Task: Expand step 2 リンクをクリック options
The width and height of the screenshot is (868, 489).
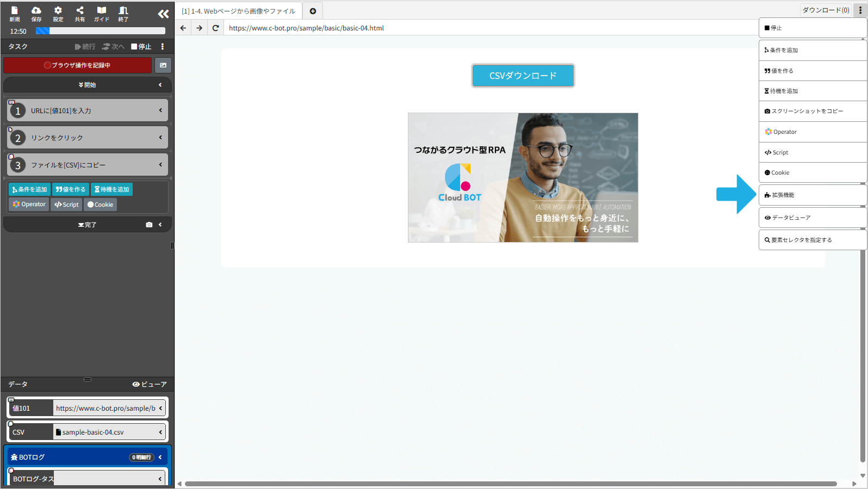Action: point(160,138)
